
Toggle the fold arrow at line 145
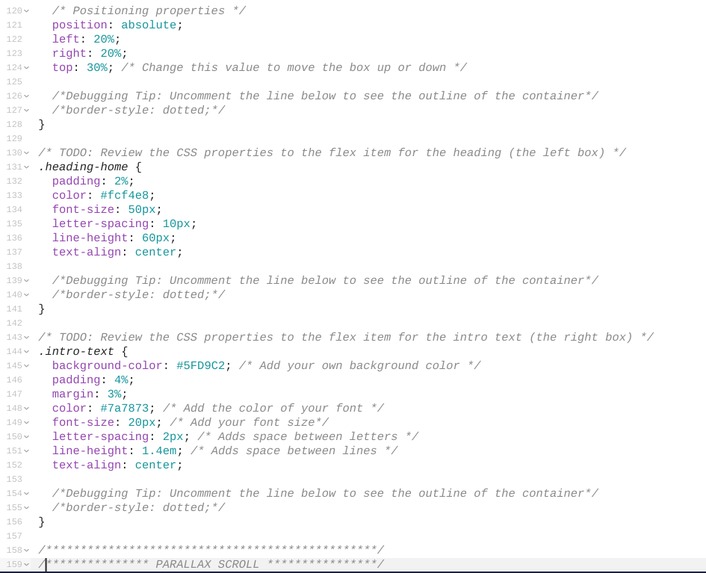(27, 365)
